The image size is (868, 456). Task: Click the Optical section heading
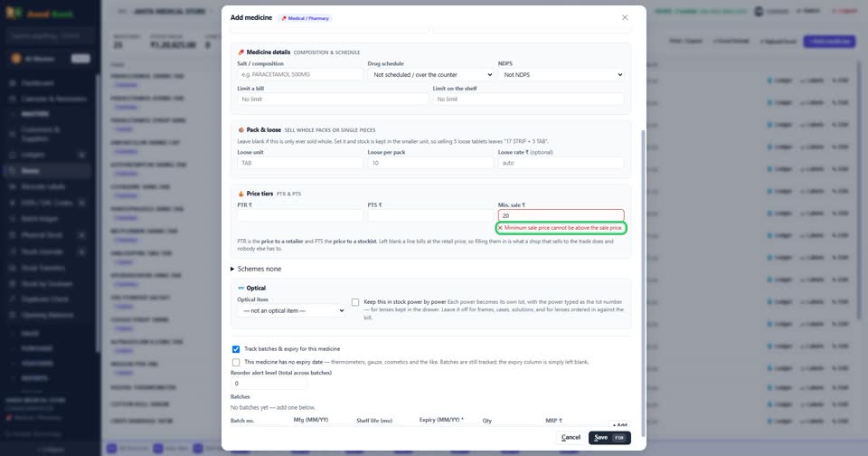point(256,288)
